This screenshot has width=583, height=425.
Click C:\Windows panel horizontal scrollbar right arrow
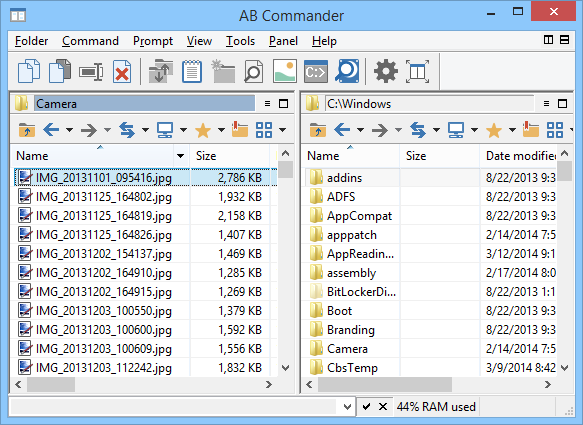click(548, 384)
